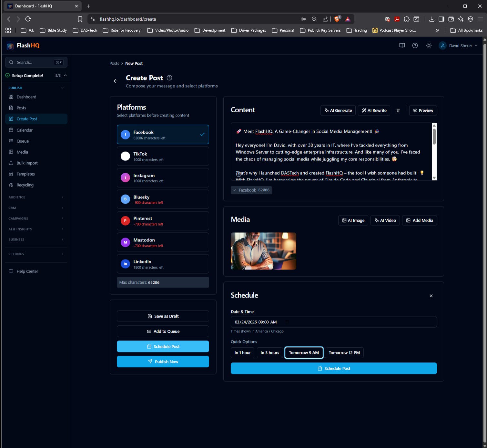Image resolution: width=487 pixels, height=448 pixels.
Task: Close the Schedule panel with the X
Action: tap(431, 296)
